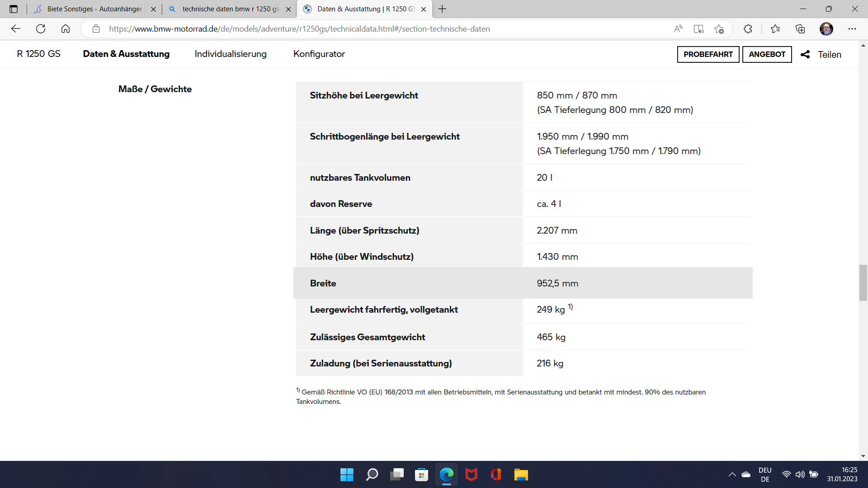Select the Sitzhöhe bei Leergewicht row label

pyautogui.click(x=364, y=95)
